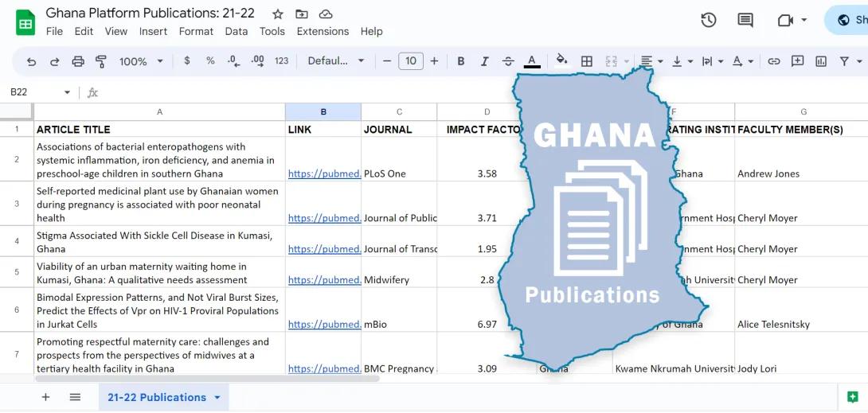Click the merge cells icon
The image size is (868, 413).
pyautogui.click(x=611, y=61)
